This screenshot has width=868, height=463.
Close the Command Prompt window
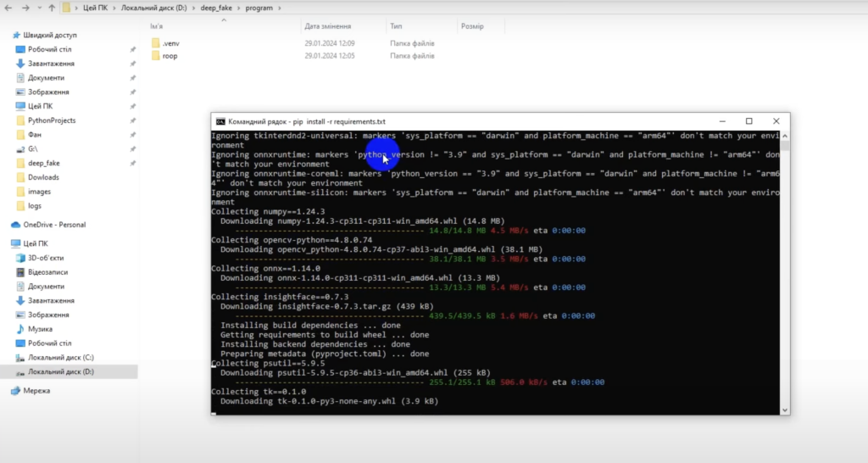click(x=776, y=121)
